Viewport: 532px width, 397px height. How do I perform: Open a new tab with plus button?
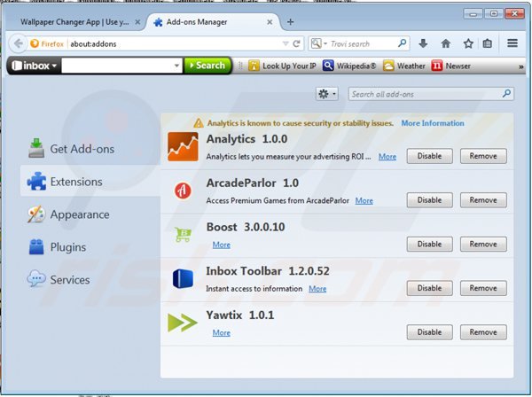tap(290, 22)
